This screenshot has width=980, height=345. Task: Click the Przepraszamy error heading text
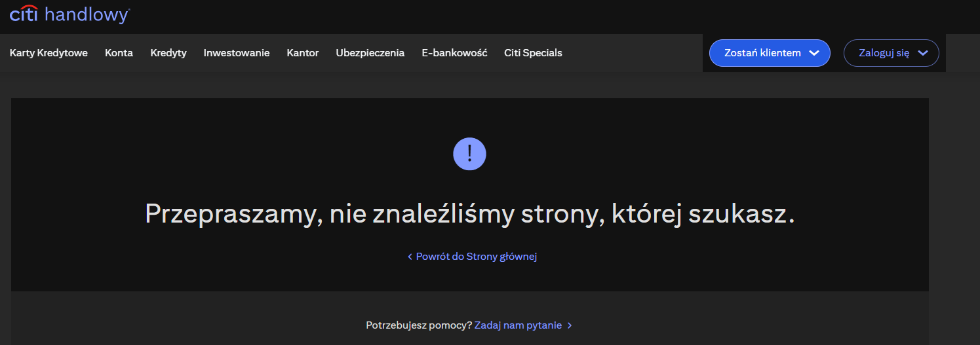[x=469, y=214]
